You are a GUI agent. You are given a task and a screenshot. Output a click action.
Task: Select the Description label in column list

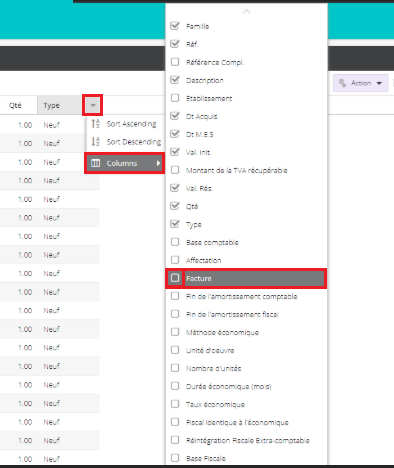(205, 80)
